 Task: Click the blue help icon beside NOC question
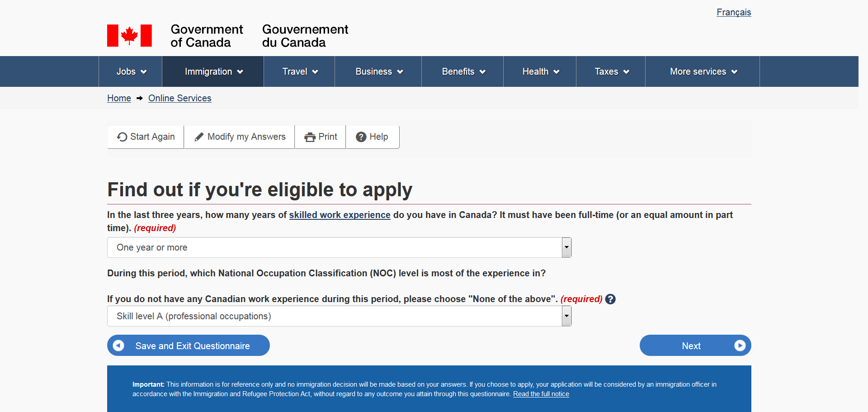610,299
